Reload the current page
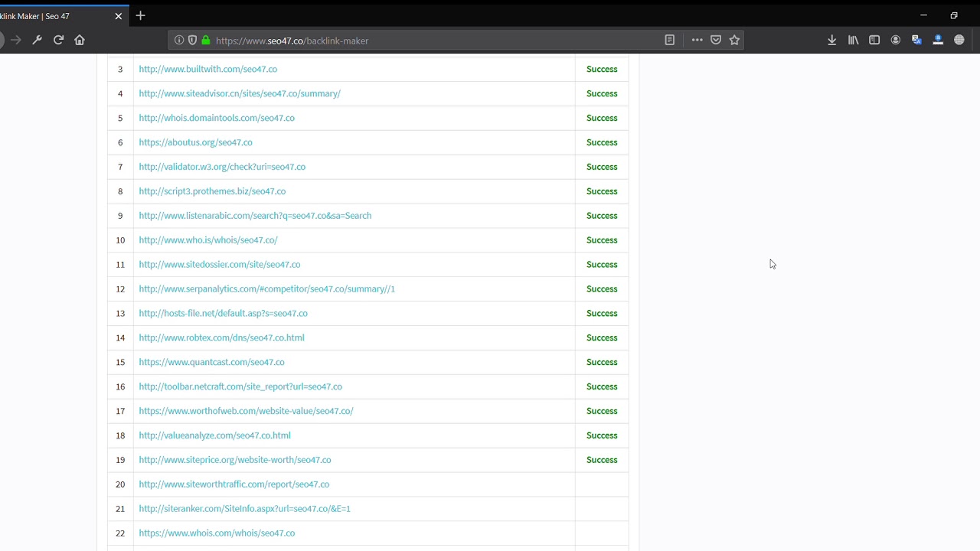The width and height of the screenshot is (980, 551). [58, 40]
